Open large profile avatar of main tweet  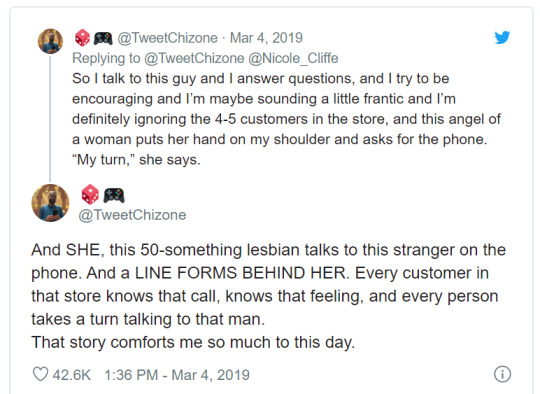(x=50, y=203)
